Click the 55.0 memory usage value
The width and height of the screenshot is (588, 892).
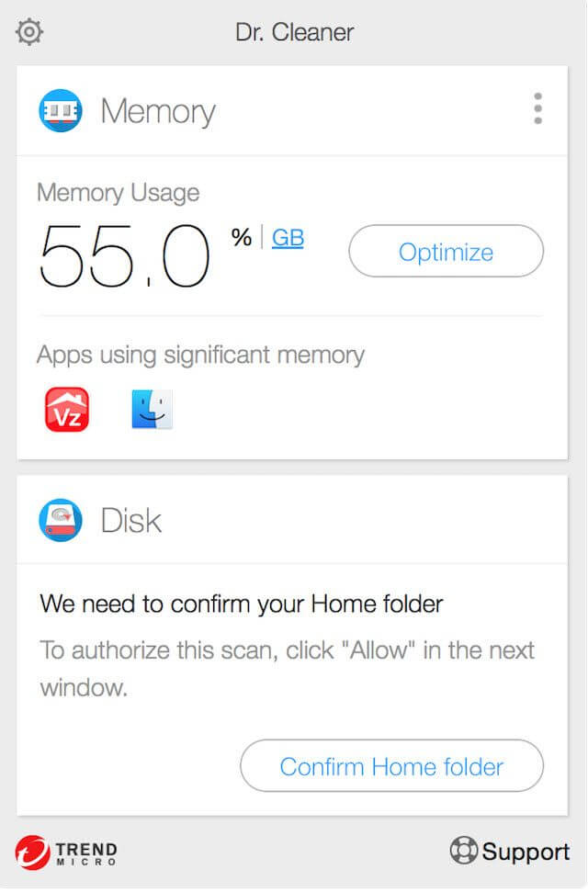tap(125, 254)
